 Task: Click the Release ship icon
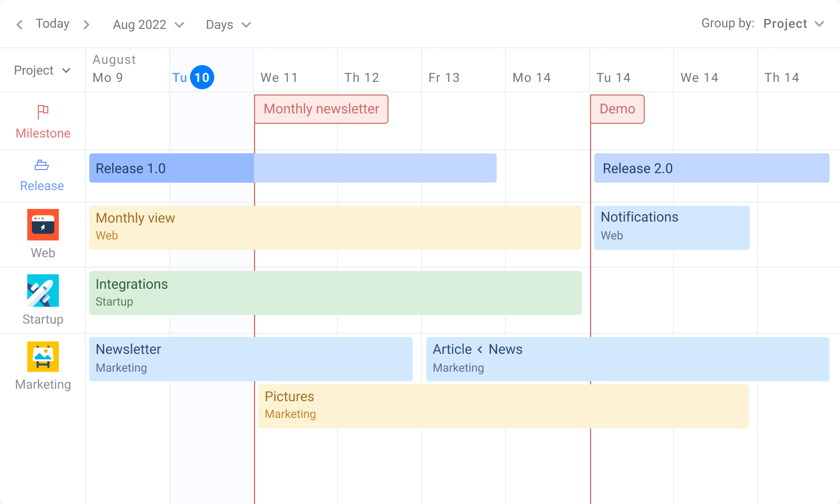tap(42, 165)
